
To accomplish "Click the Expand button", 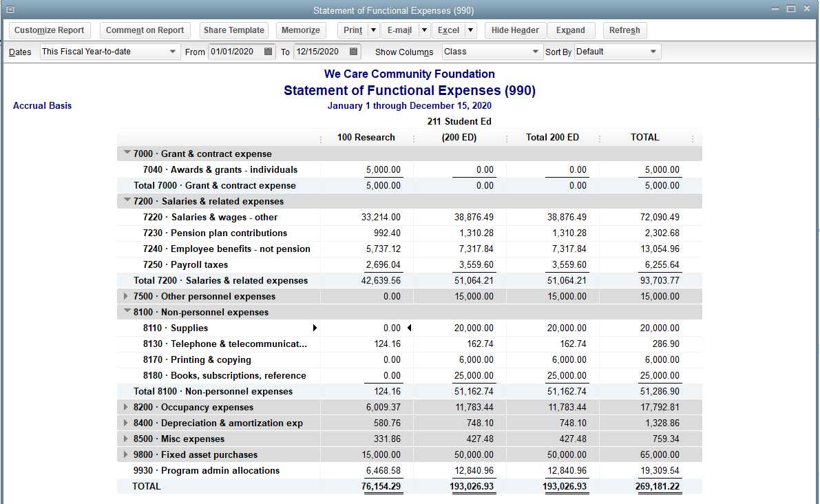I will click(x=571, y=30).
